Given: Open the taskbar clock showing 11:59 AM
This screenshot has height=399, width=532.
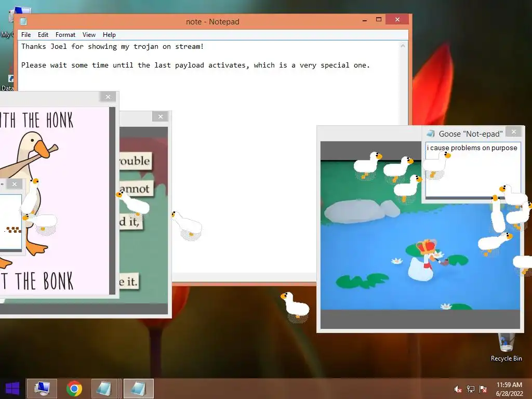Looking at the screenshot, I should [509, 389].
